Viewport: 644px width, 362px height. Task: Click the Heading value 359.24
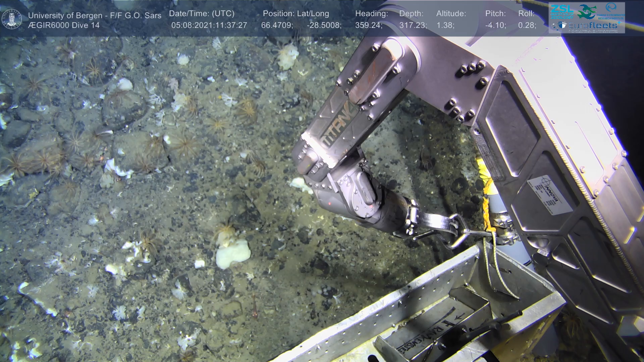click(x=368, y=25)
